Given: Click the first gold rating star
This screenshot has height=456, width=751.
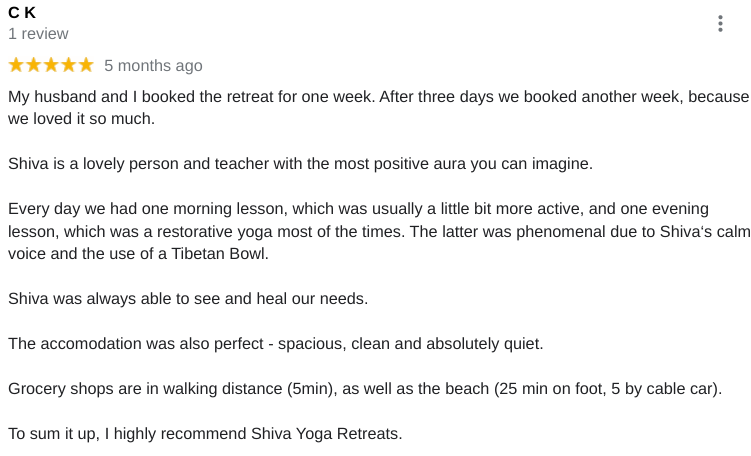Looking at the screenshot, I should [16, 65].
